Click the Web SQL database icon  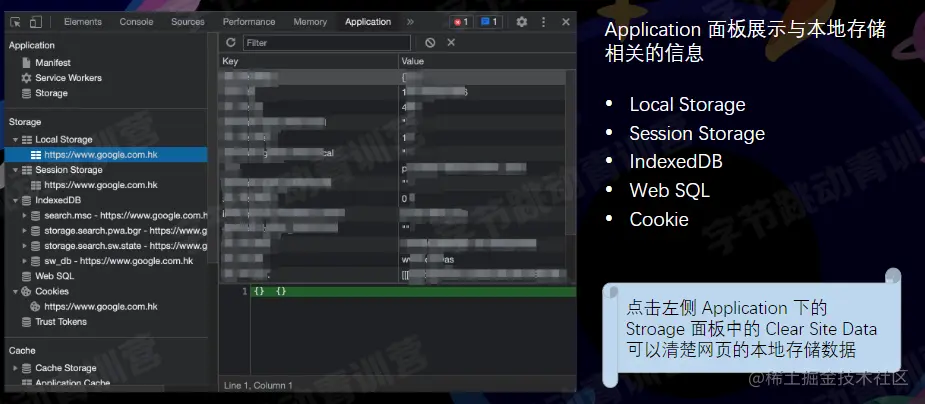pyautogui.click(x=27, y=276)
